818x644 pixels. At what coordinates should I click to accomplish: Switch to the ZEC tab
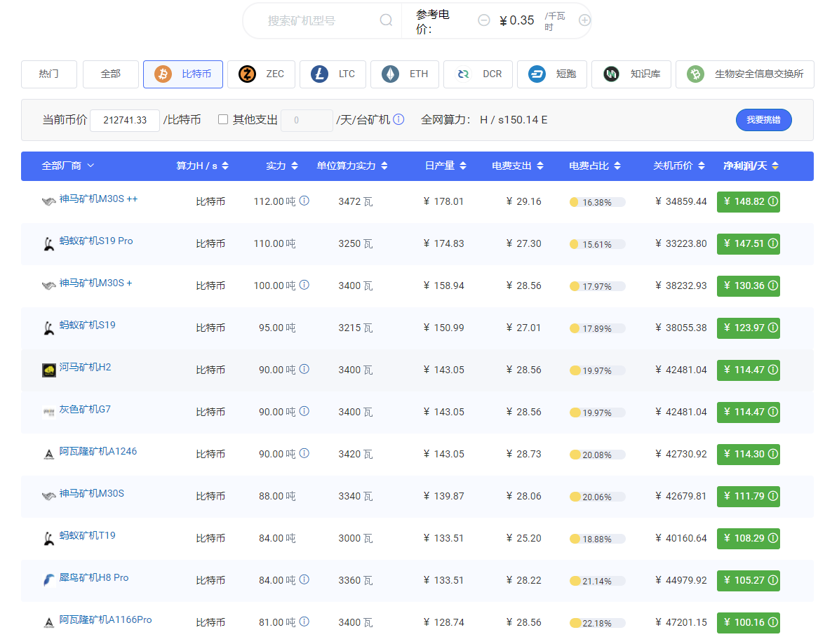(262, 74)
